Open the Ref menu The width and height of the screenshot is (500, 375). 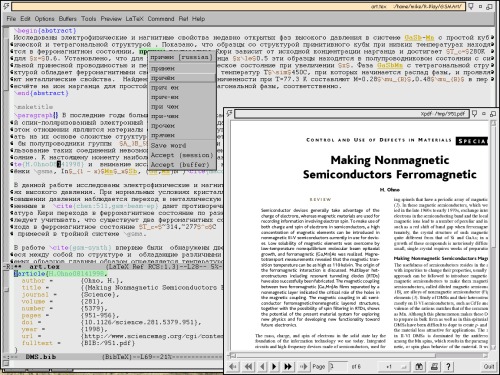pyautogui.click(x=183, y=19)
